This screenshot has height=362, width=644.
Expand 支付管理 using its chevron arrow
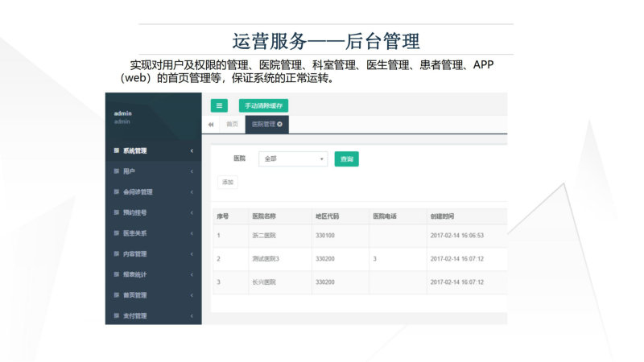192,315
